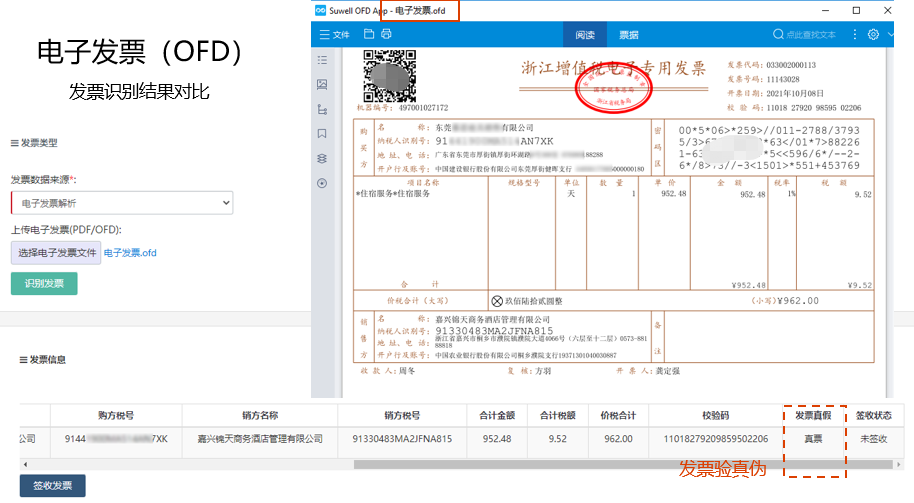This screenshot has height=503, width=914.
Task: Click the horizontal table scrollbar thumb
Action: [x=623, y=464]
